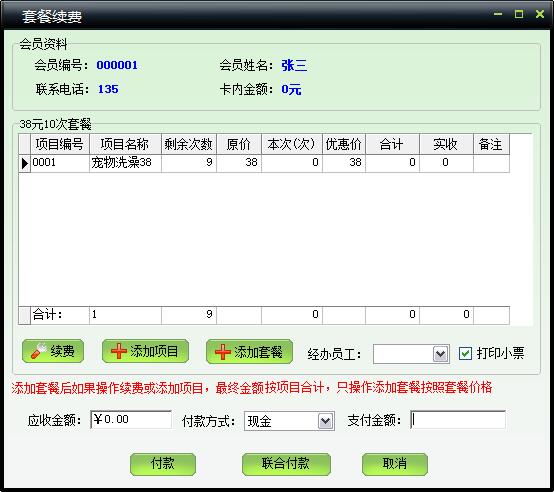Click the 项目名称 column header
The image size is (554, 492).
[x=125, y=144]
